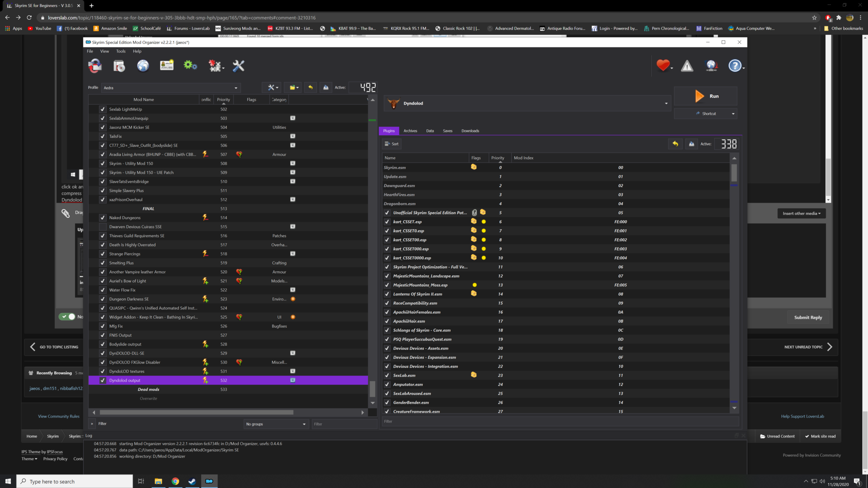Open the folder icon dropdown

click(x=294, y=88)
